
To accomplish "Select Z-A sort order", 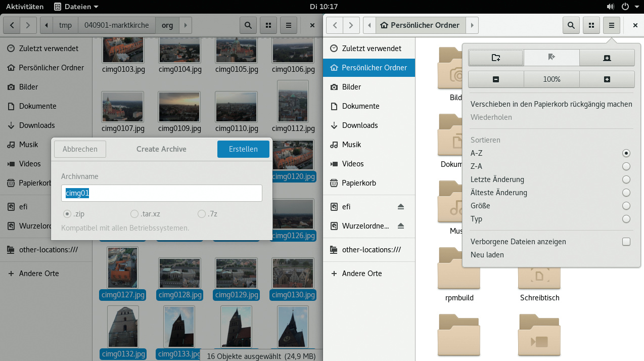I will [626, 166].
